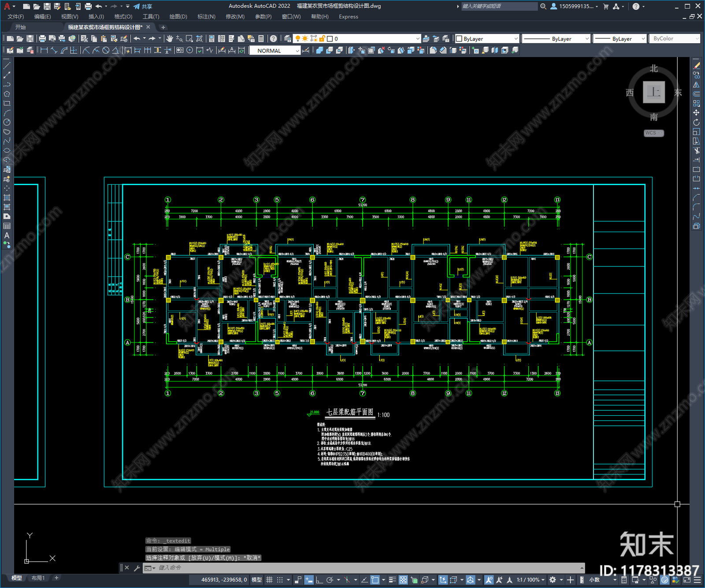Click the Mirror tool in the Modify toolbar
This screenshot has height=588, width=705.
(696, 85)
